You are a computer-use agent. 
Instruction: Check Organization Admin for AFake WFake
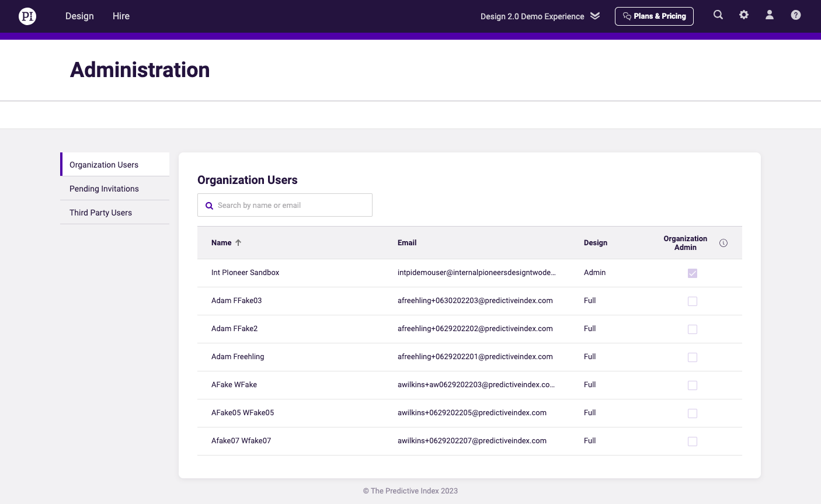(693, 385)
